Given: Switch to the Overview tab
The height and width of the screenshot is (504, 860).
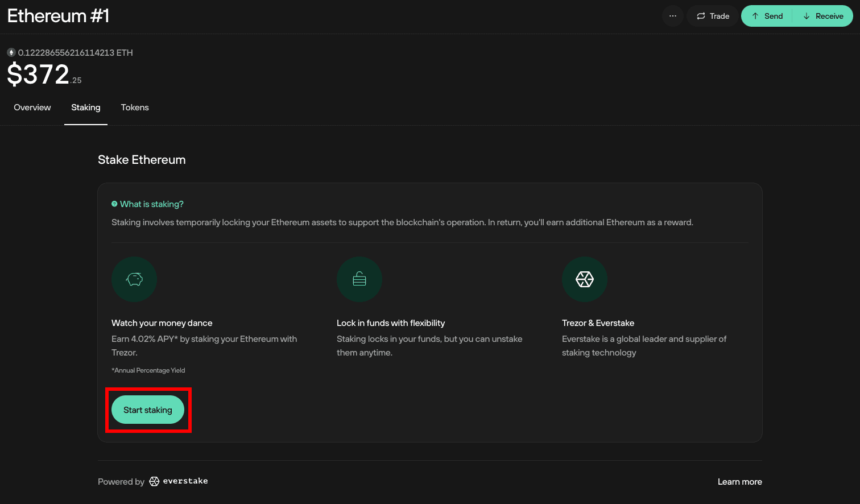Looking at the screenshot, I should 32,108.
